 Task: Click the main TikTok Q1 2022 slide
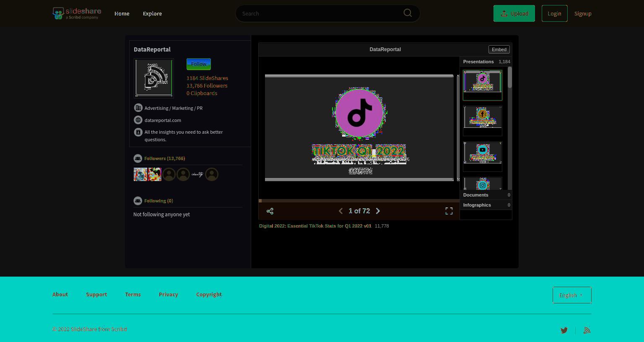tap(359, 128)
